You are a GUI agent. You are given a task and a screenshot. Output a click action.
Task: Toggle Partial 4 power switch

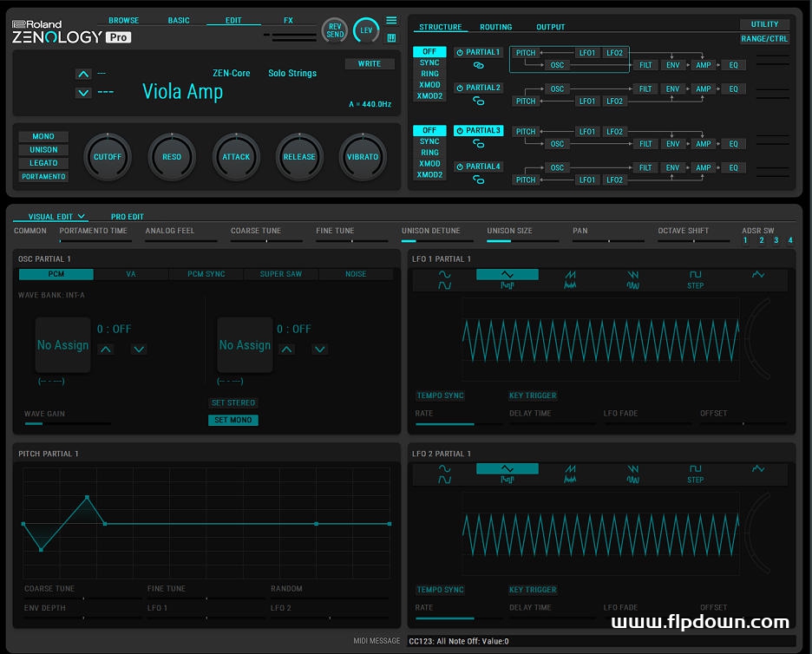(x=459, y=167)
